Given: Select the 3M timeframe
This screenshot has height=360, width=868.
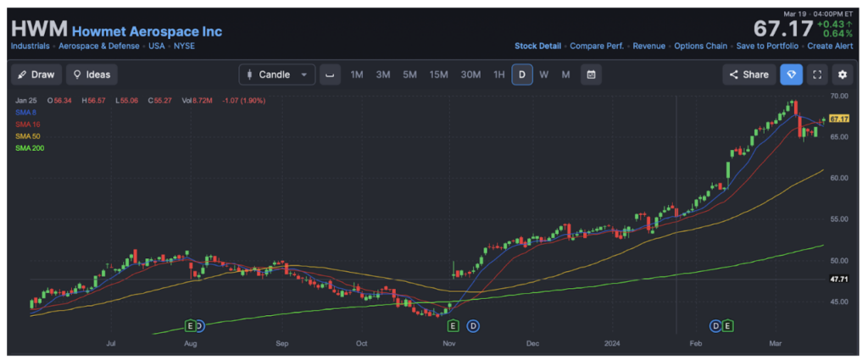Looking at the screenshot, I should click(383, 75).
